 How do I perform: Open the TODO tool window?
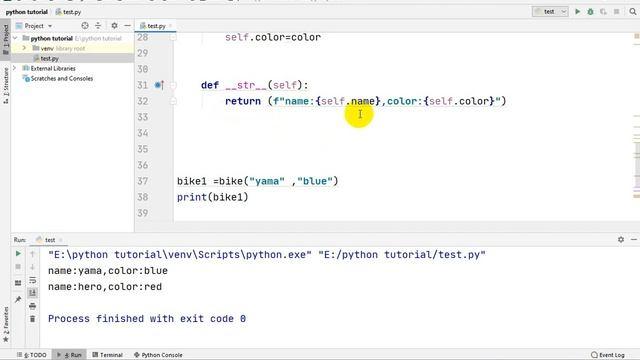32,355
